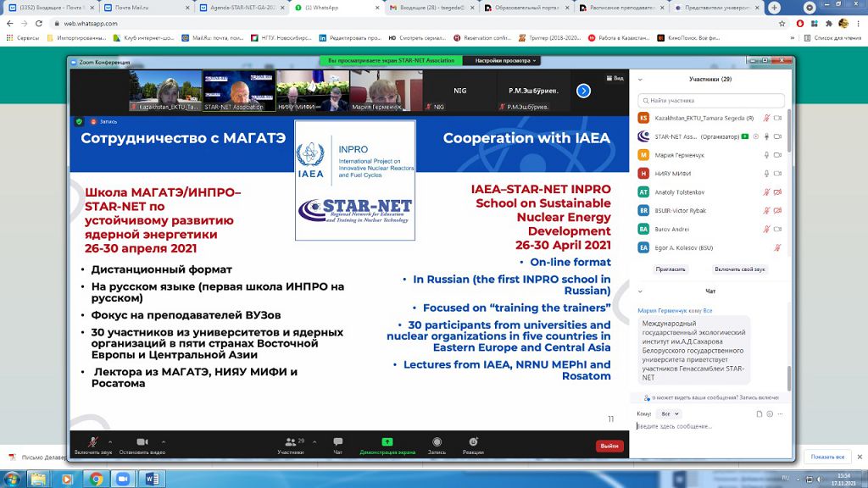Screen dimensions: 868x488
Task: Click the Запись record icon in toolbar
Action: click(437, 445)
